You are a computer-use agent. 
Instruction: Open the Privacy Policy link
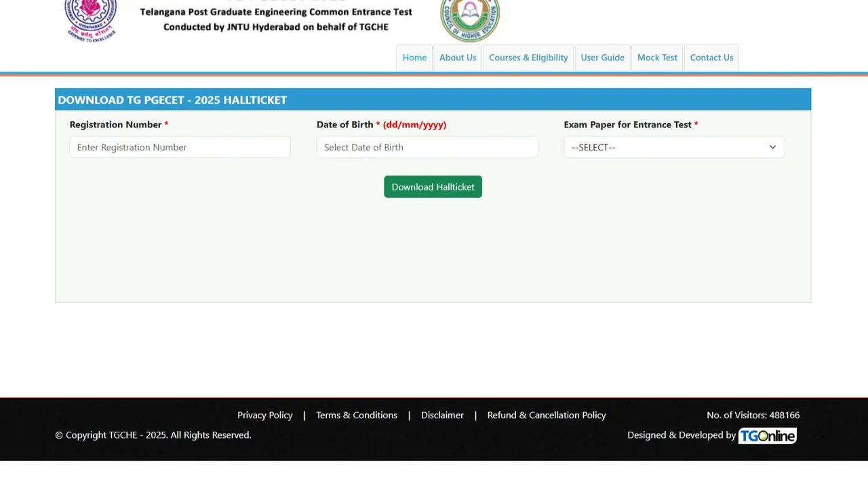coord(264,415)
